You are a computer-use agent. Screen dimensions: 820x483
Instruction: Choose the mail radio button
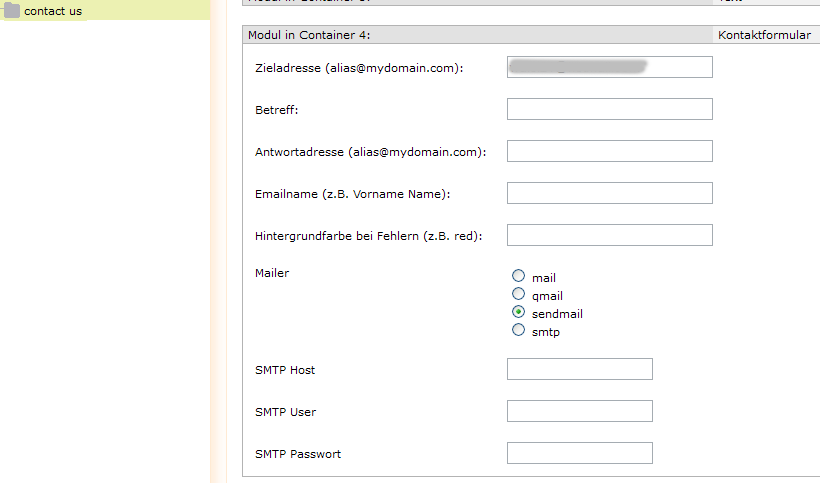pos(518,276)
